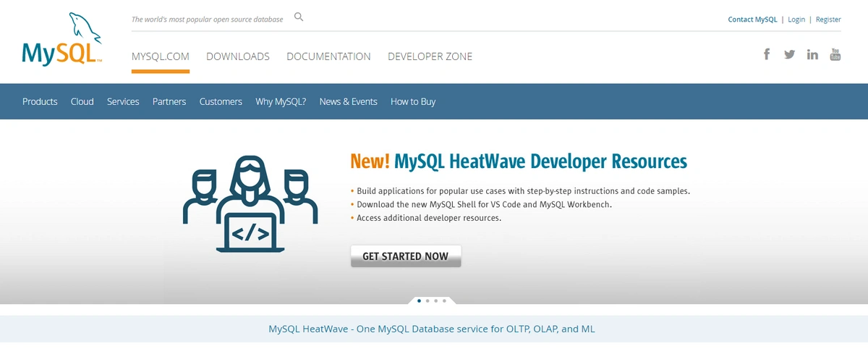The height and width of the screenshot is (362, 868).
Task: Open the Products menu
Action: (40, 101)
